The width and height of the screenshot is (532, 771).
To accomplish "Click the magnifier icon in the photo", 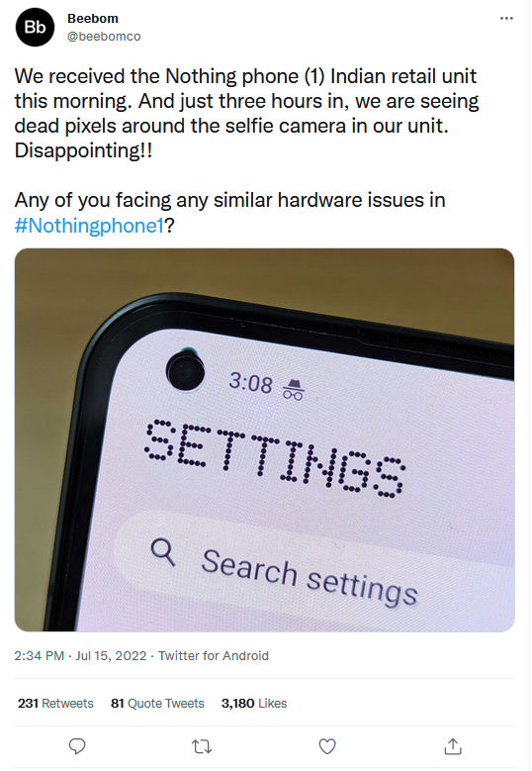I will 163,552.
